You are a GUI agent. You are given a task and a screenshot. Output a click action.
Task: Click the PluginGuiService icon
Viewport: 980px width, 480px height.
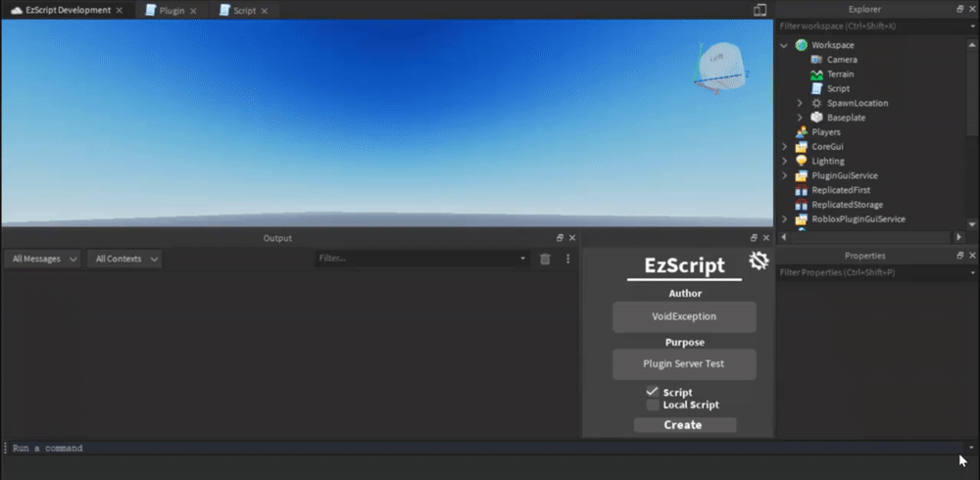tap(802, 175)
